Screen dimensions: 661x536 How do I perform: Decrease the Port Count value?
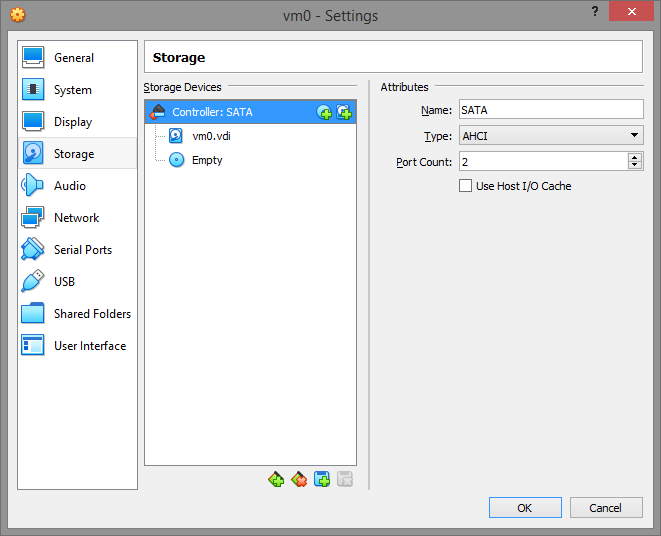(x=635, y=165)
